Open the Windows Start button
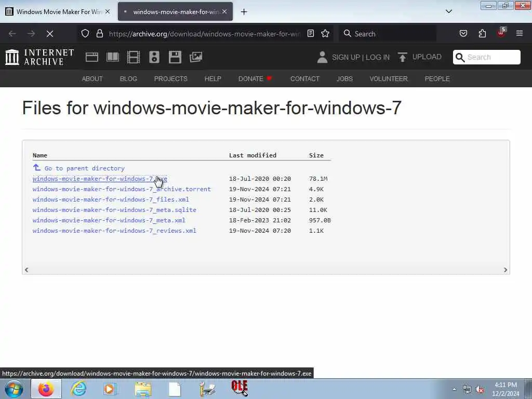The image size is (532, 399). coord(14,389)
